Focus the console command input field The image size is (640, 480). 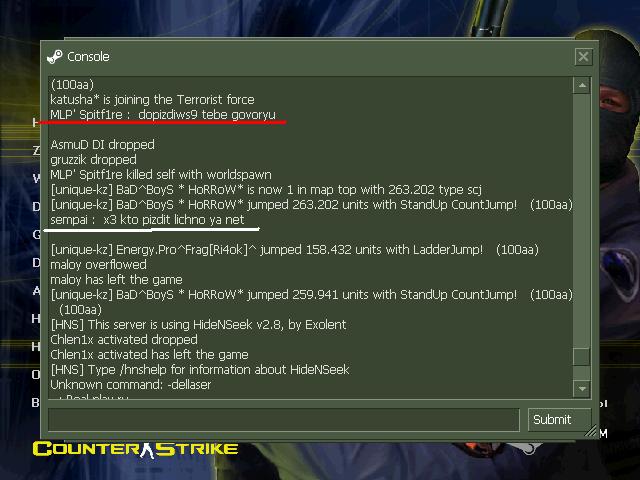[284, 419]
